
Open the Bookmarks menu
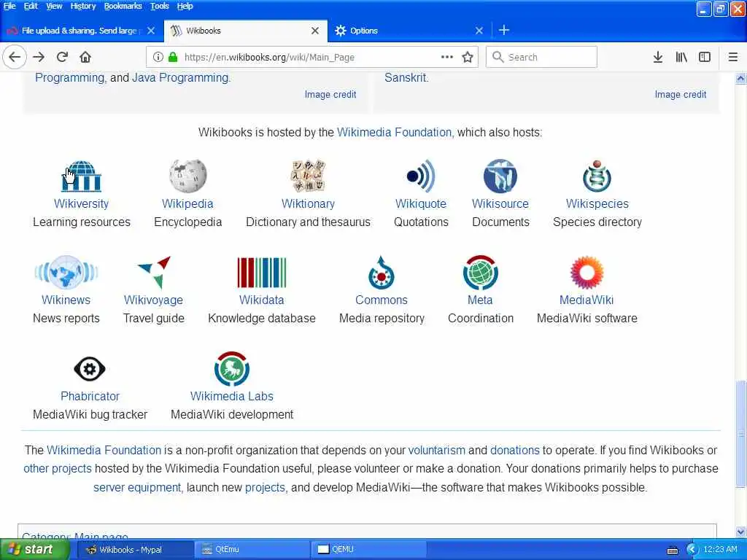point(123,6)
